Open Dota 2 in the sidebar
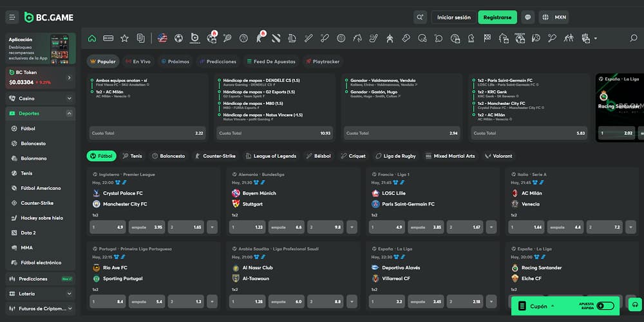Image resolution: width=644 pixels, height=322 pixels. (x=41, y=233)
